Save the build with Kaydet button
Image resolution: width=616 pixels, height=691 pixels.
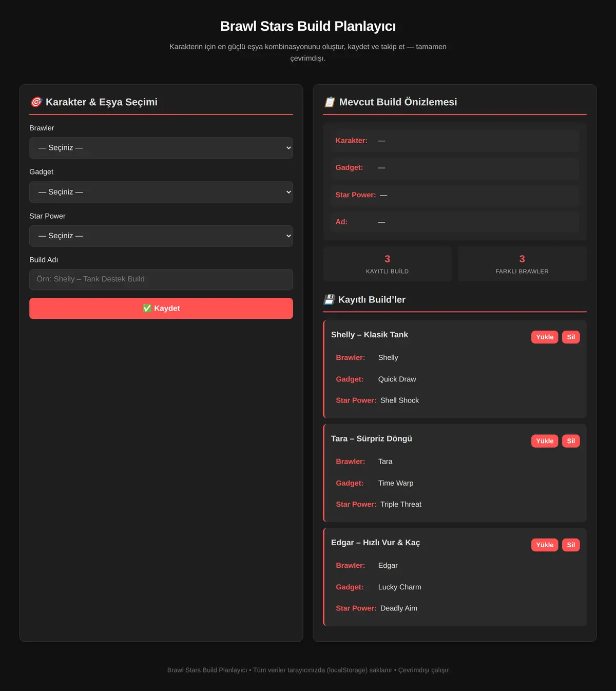[x=161, y=309]
